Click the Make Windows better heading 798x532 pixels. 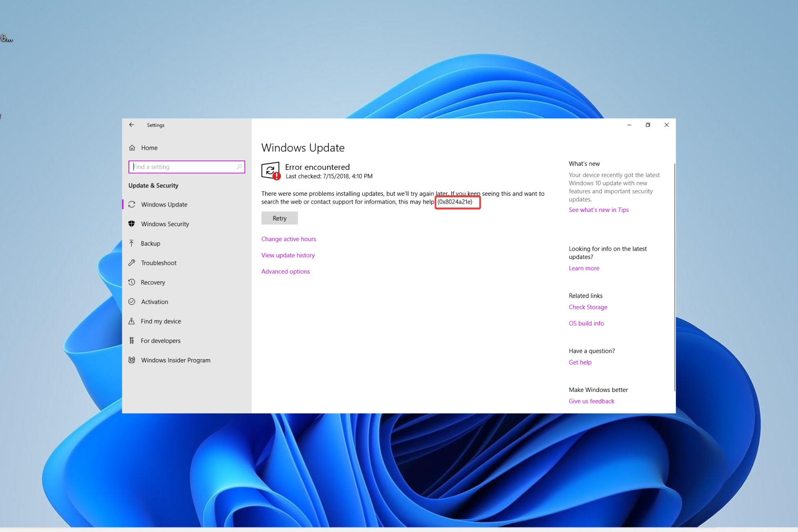click(x=598, y=390)
